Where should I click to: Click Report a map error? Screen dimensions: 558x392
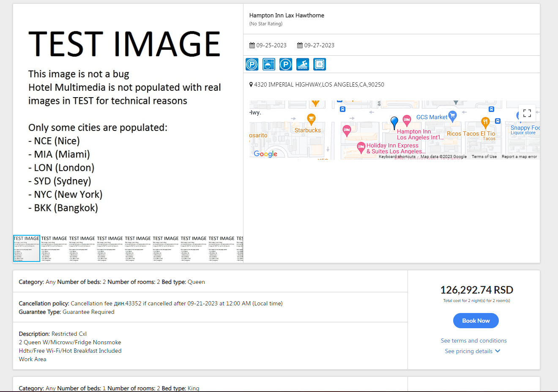tap(519, 157)
